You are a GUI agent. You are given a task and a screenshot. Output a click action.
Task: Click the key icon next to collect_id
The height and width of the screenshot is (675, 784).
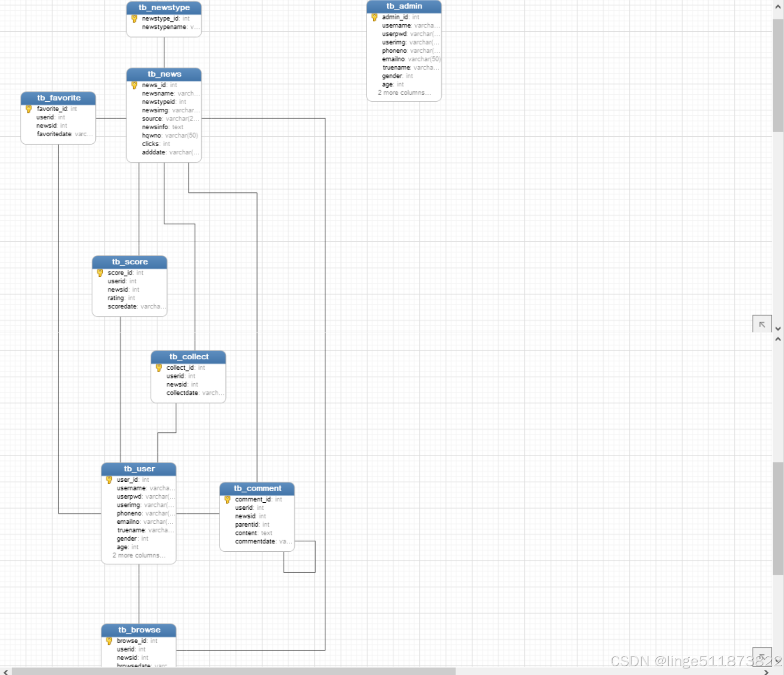[x=159, y=367]
